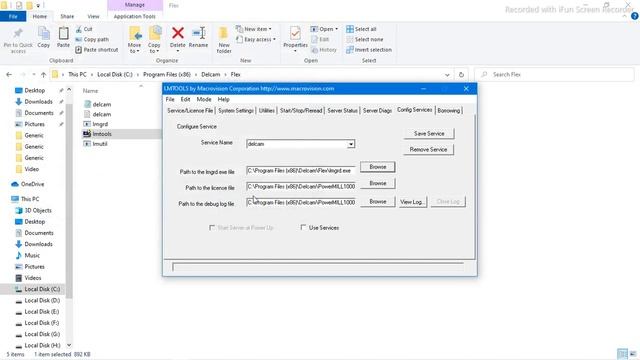The width and height of the screenshot is (640, 360).
Task: Go up one folder level arrow
Action: pos(43,75)
